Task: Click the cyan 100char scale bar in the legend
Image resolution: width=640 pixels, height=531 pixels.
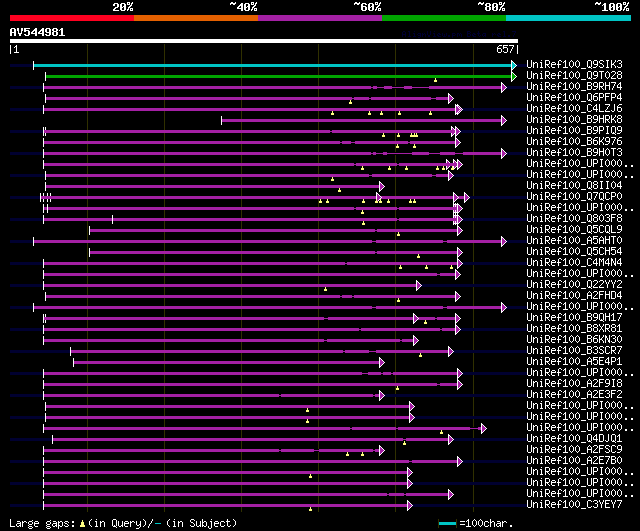Action: (x=447, y=524)
